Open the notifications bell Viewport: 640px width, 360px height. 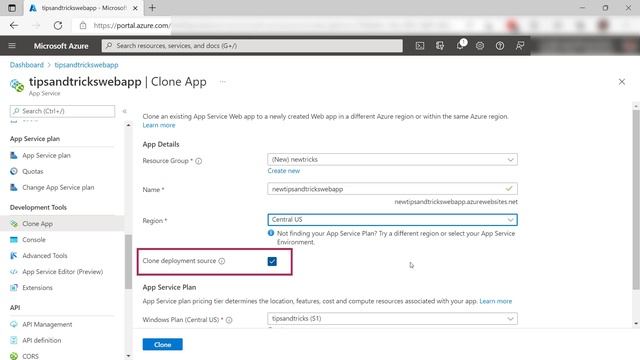(460, 45)
